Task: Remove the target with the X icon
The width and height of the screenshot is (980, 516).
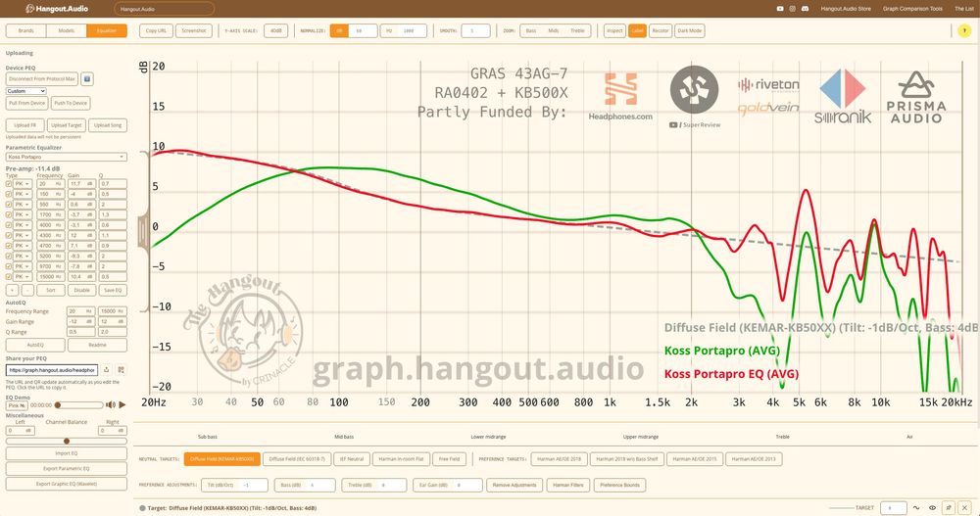Action: pos(964,508)
